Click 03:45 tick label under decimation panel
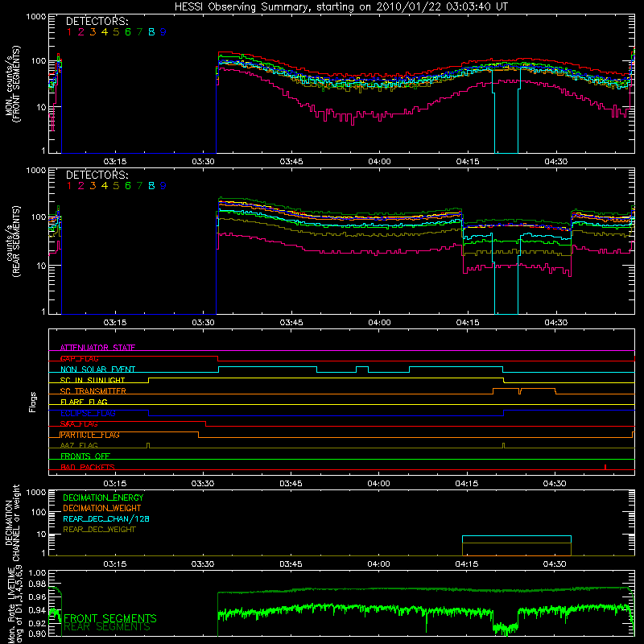 tap(291, 564)
